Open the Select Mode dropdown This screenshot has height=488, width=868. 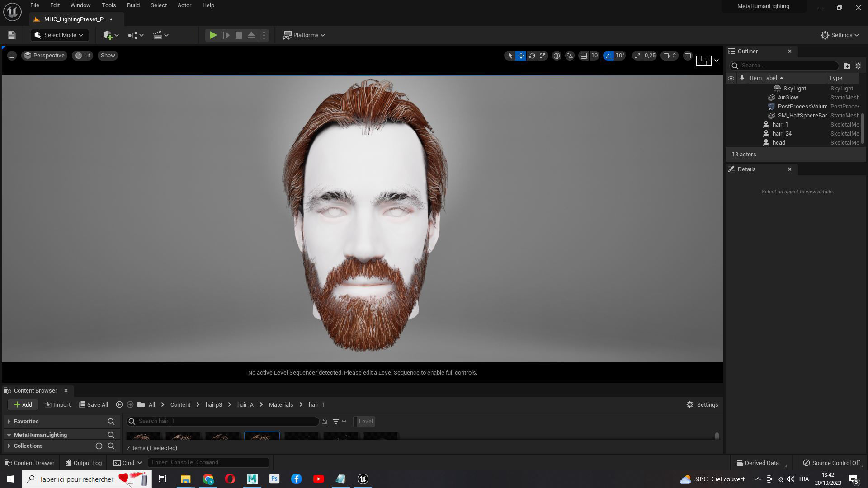pos(59,35)
